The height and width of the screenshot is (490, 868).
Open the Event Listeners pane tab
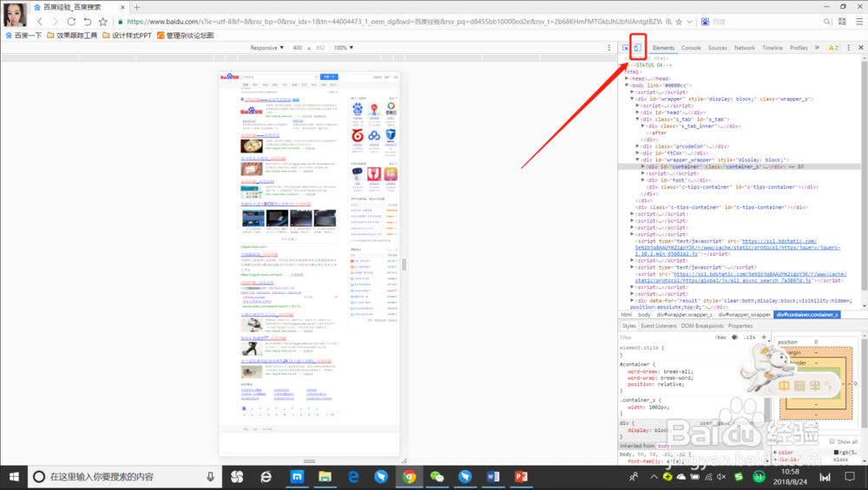[658, 326]
